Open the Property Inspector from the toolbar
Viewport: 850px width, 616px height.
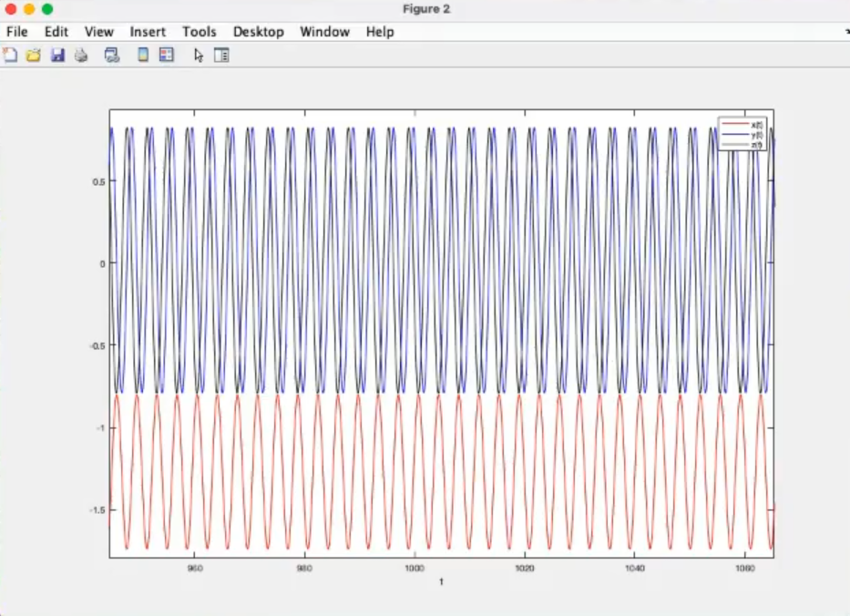point(221,56)
